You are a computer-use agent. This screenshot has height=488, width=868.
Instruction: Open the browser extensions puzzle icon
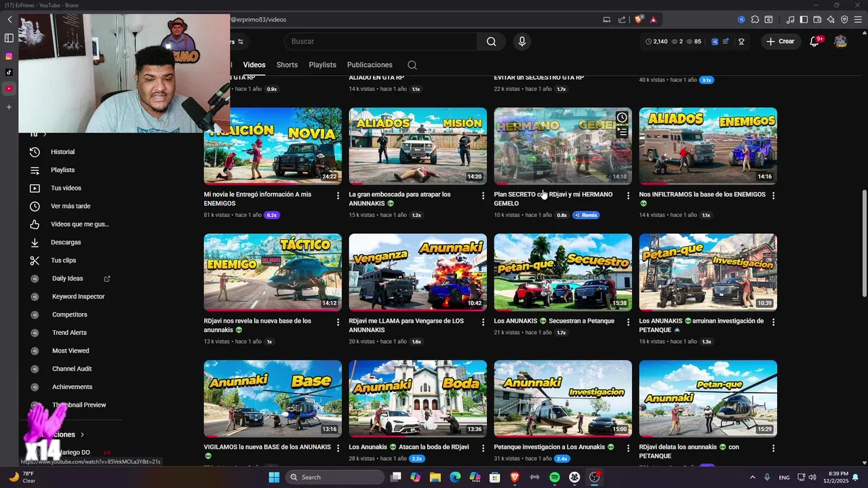(755, 20)
